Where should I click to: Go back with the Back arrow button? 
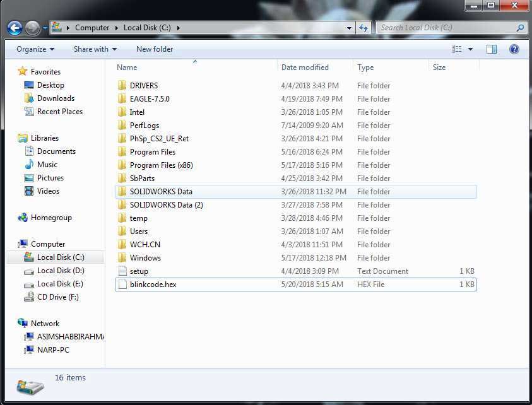pos(15,28)
